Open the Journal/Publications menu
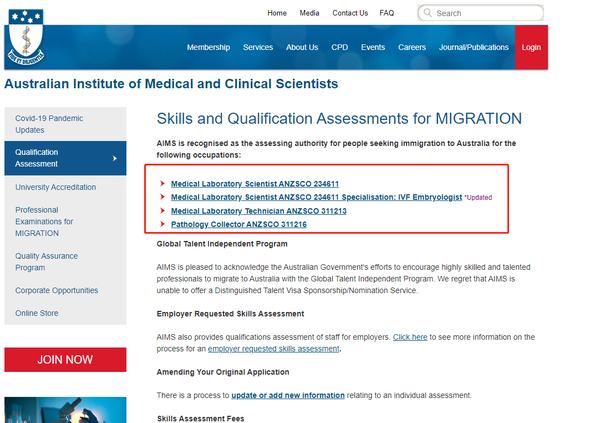The width and height of the screenshot is (600, 423). (x=474, y=47)
